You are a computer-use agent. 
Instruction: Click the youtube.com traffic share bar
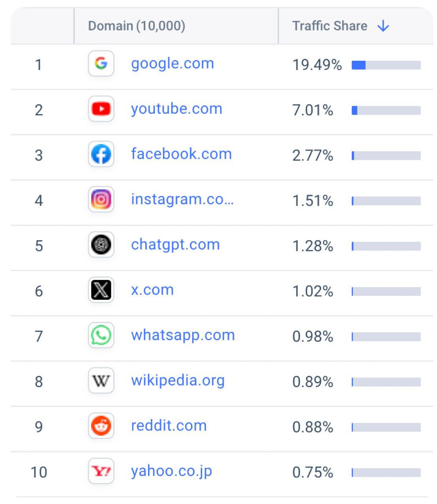pyautogui.click(x=386, y=111)
